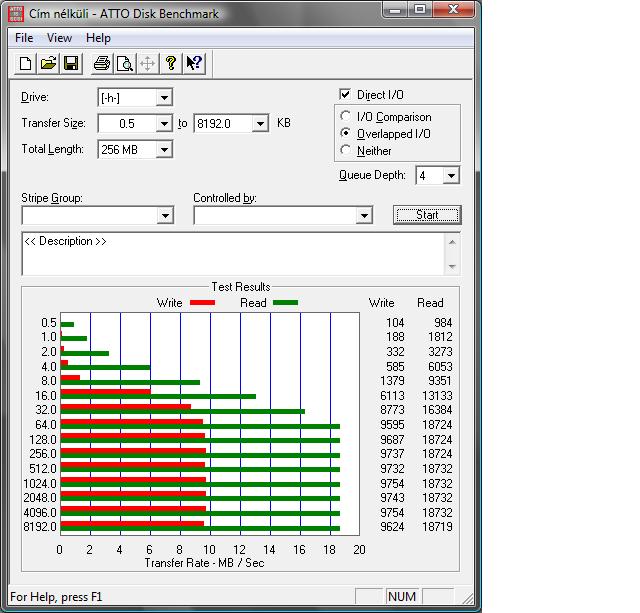Open a benchmark file with folder icon
Image resolution: width=640 pixels, height=613 pixels.
pyautogui.click(x=48, y=63)
